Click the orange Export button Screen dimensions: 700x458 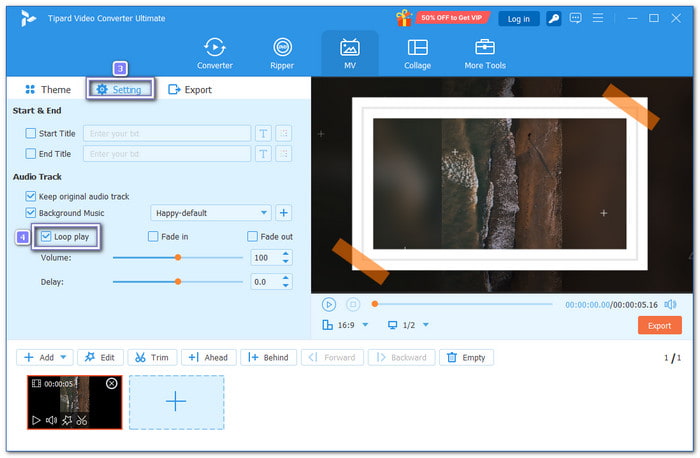pyautogui.click(x=659, y=325)
